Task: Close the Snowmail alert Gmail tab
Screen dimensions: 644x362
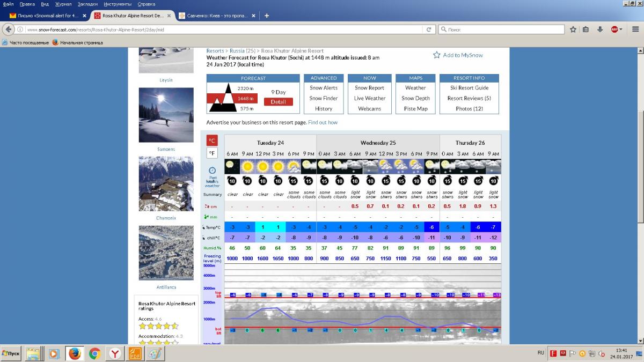Action: 84,16
